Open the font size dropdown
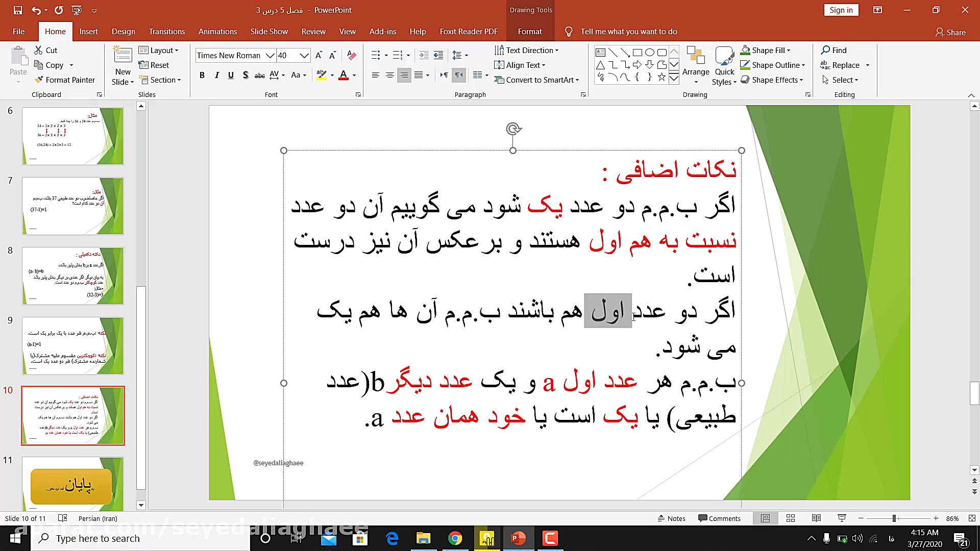This screenshot has height=551, width=980. point(305,55)
